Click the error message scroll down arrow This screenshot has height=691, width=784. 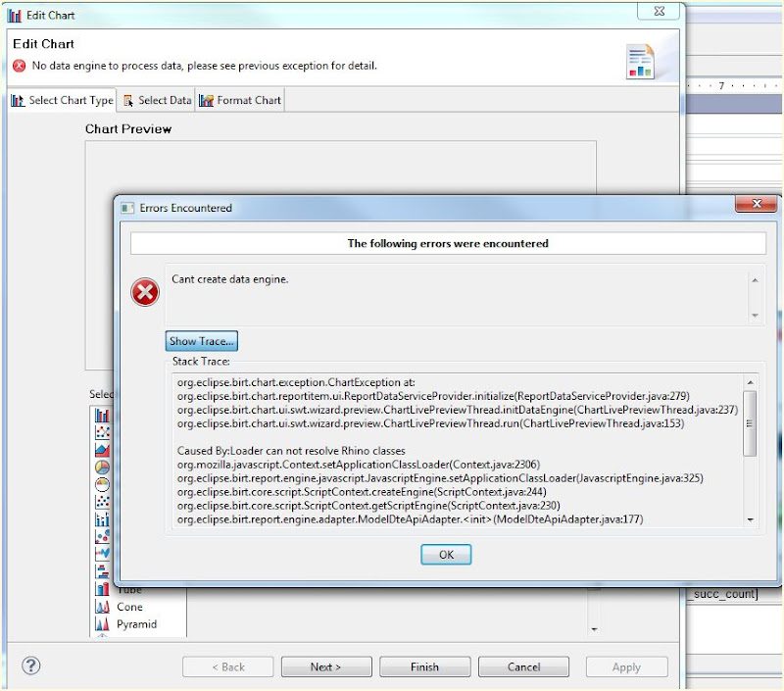point(755,316)
